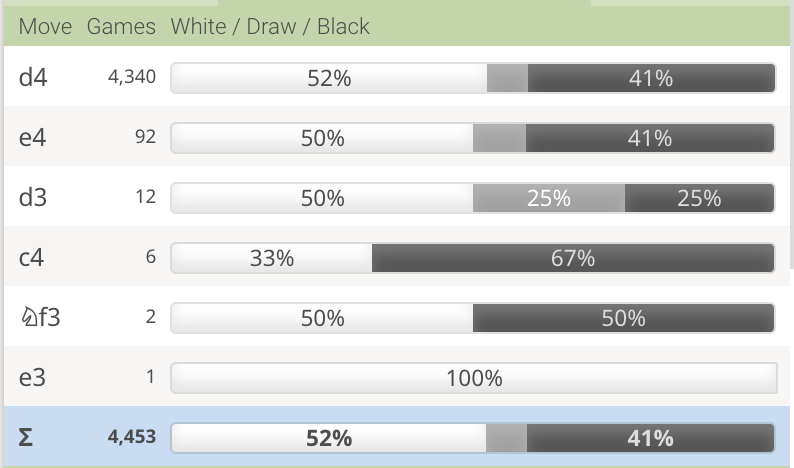Viewport: 794px width, 468px height.
Task: Click the bold 41% black total bar
Action: [x=649, y=438]
